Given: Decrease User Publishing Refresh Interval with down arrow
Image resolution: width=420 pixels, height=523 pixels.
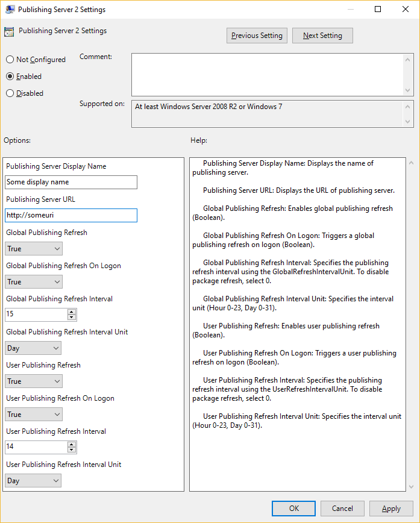Looking at the screenshot, I should tap(72, 450).
